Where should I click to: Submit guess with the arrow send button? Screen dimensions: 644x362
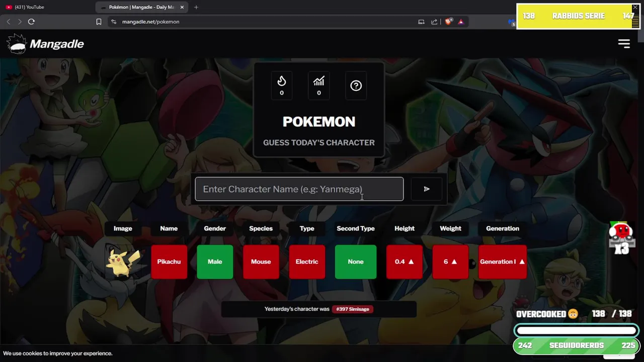tap(427, 189)
